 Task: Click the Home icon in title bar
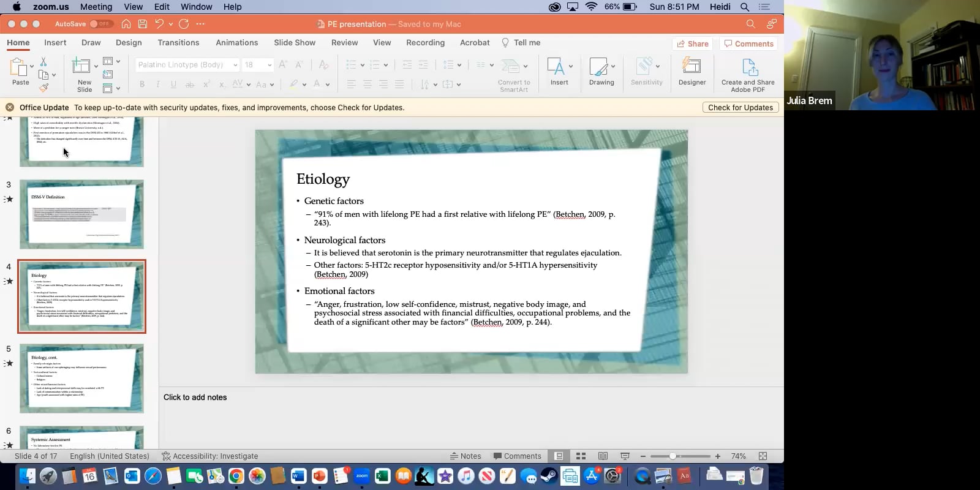(x=126, y=24)
